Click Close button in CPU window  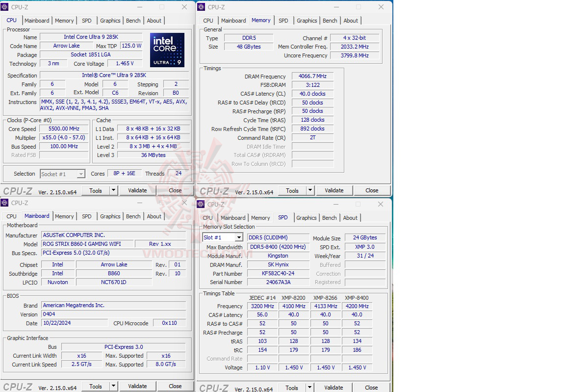point(175,190)
